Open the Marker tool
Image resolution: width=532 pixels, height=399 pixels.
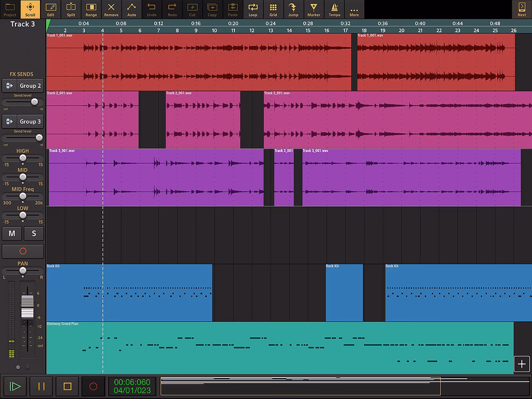(x=314, y=9)
